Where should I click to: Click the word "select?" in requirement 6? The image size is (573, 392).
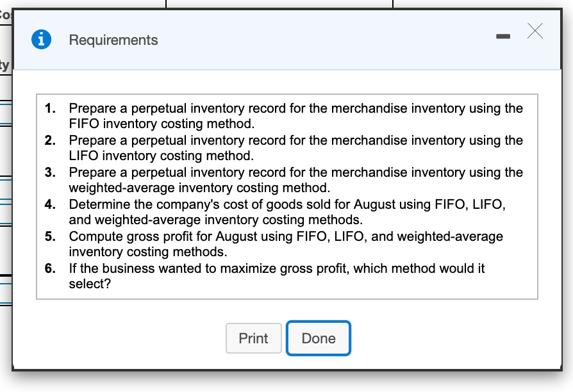click(x=90, y=284)
